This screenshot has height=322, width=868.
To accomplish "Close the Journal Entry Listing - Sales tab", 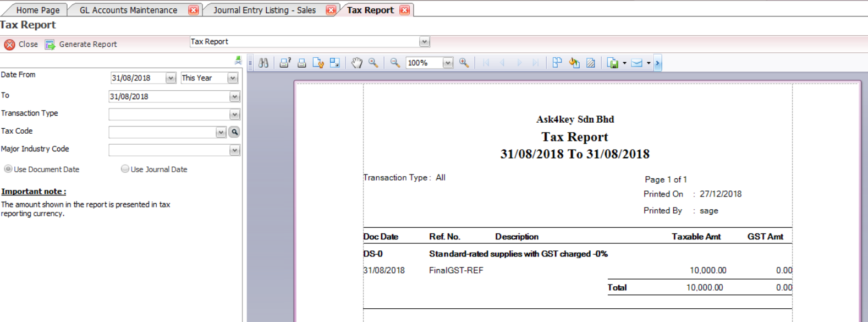I will click(331, 10).
